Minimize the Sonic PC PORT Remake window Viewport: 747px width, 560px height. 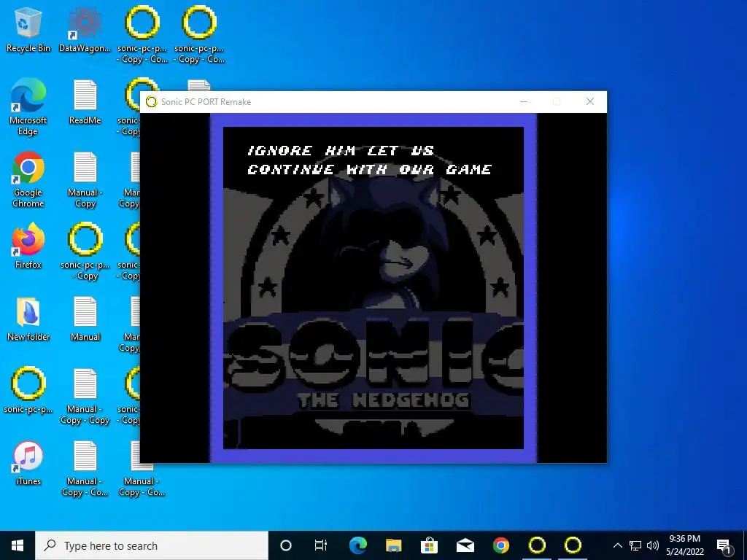click(x=524, y=102)
